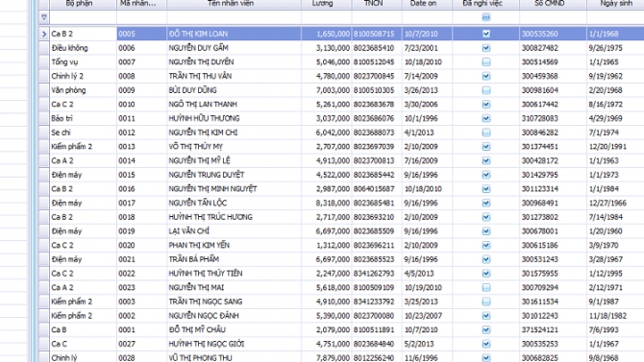Sort by TNCN column header

point(377,4)
